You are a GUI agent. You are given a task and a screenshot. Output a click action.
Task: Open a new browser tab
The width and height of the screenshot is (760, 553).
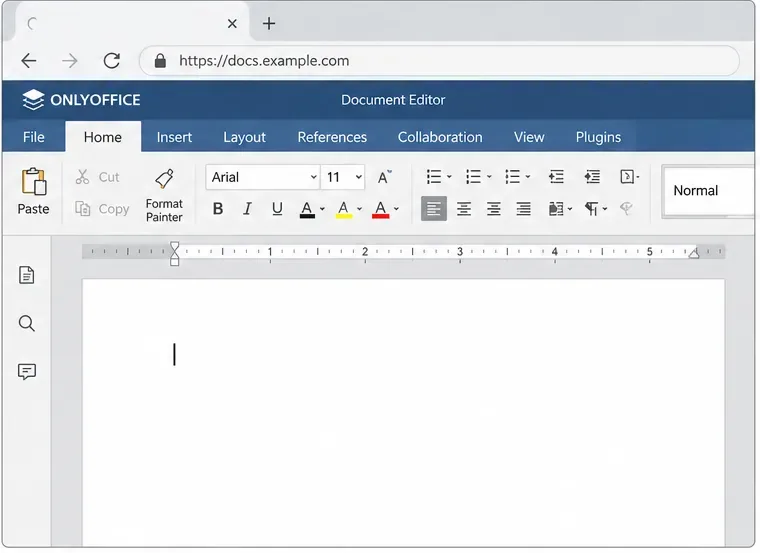(x=269, y=23)
